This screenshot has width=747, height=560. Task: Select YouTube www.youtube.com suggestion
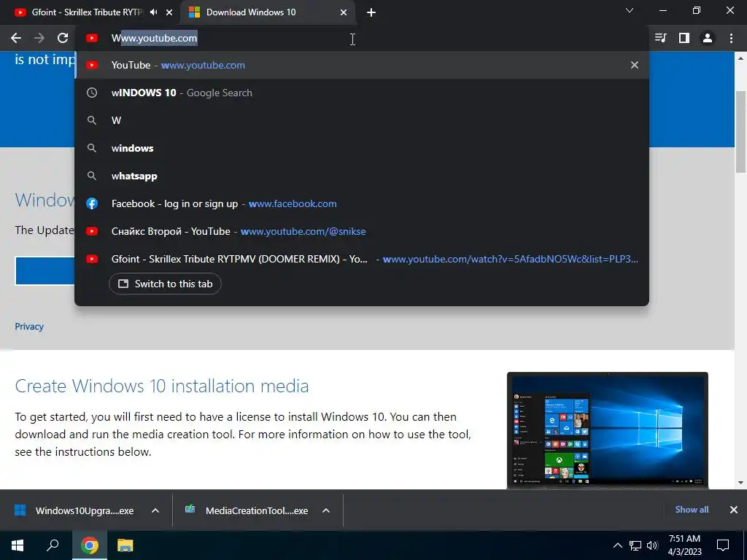pos(362,65)
